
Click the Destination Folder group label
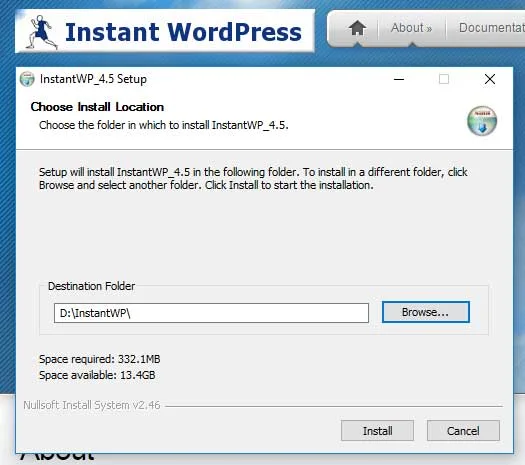tap(91, 286)
